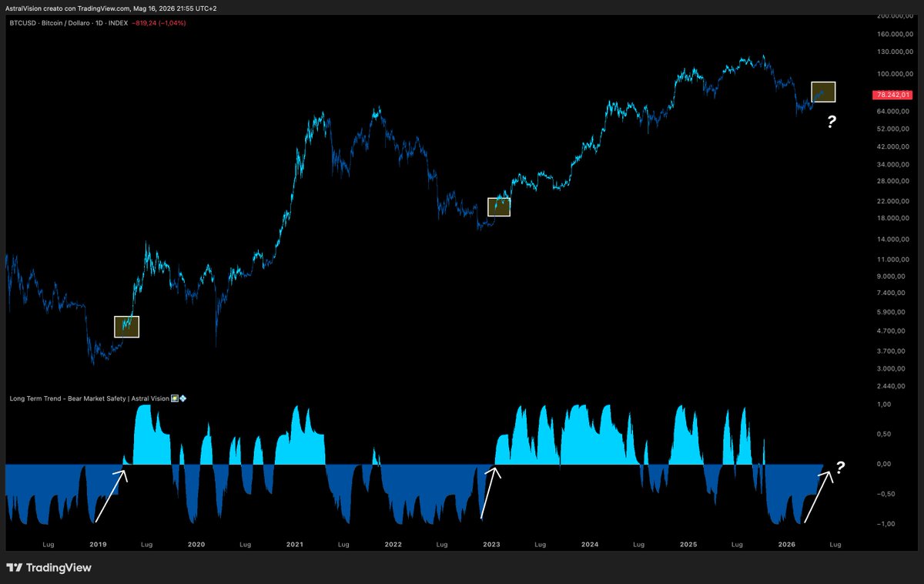
Task: Click the 0,00 indicator scale value
Action: [884, 465]
